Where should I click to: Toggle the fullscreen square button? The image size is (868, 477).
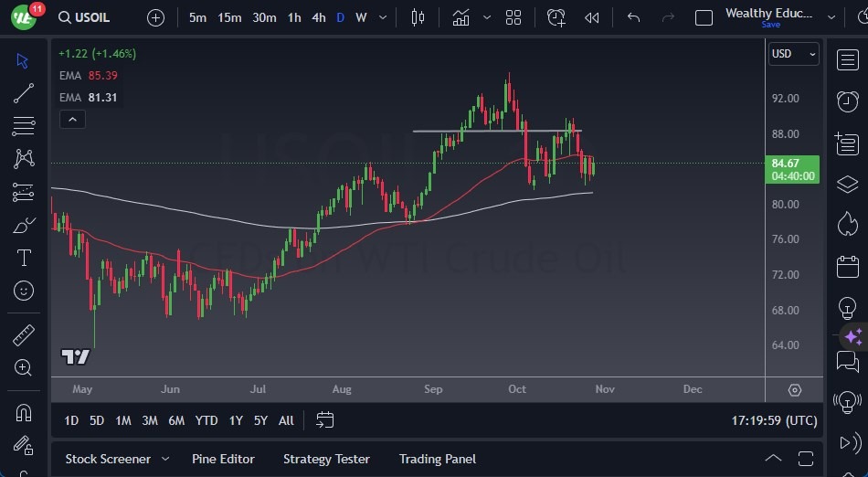(x=704, y=17)
